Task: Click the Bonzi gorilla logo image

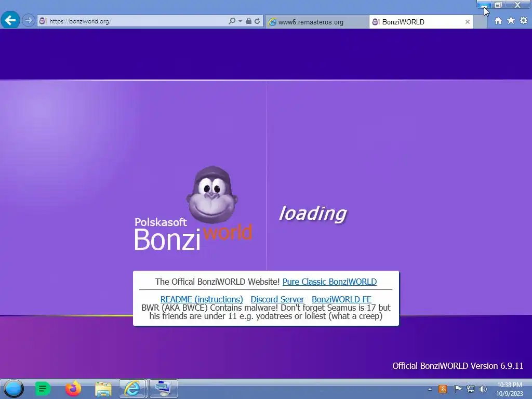Action: coord(212,195)
